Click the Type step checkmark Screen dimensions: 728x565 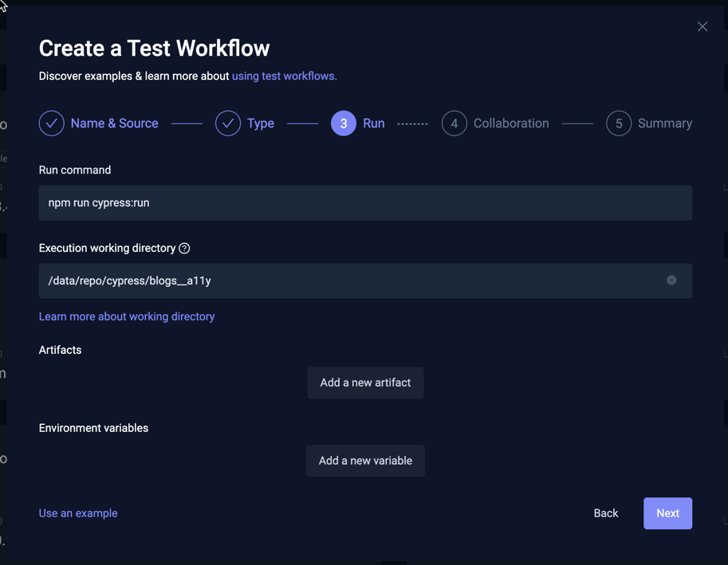coord(229,124)
